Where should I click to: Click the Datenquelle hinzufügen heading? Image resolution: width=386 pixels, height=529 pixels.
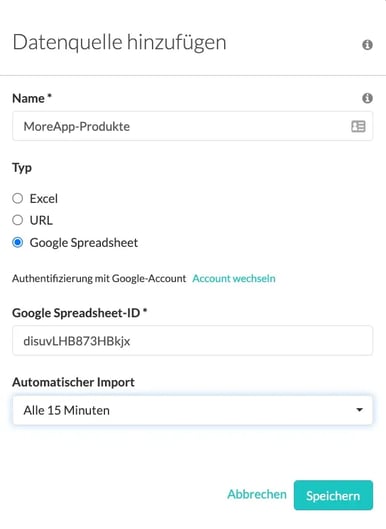pyautogui.click(x=119, y=43)
